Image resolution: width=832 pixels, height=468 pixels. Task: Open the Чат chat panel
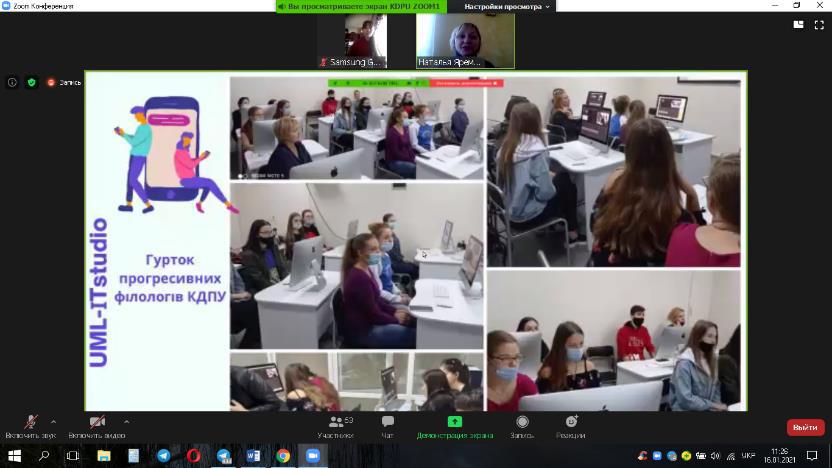pos(388,426)
